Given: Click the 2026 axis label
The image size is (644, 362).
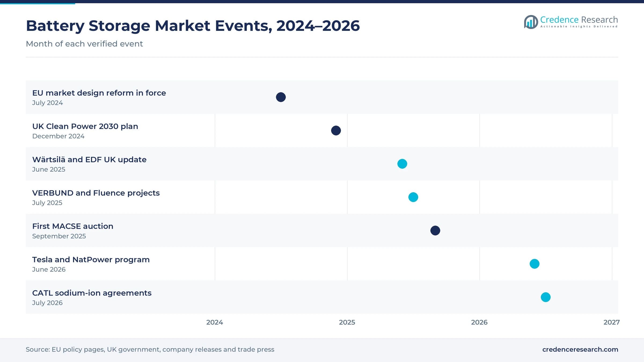Looking at the screenshot, I should coord(479,322).
